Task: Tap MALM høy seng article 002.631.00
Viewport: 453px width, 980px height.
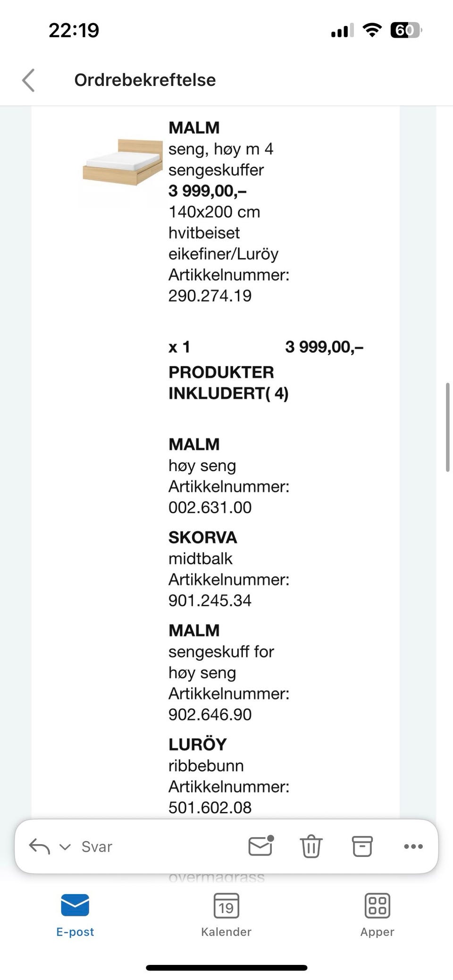Action: (210, 507)
